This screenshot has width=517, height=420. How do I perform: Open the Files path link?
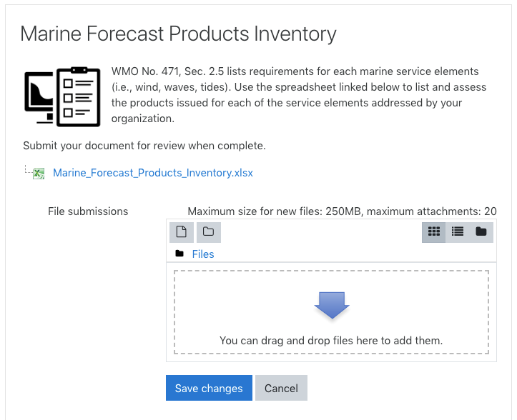point(203,254)
